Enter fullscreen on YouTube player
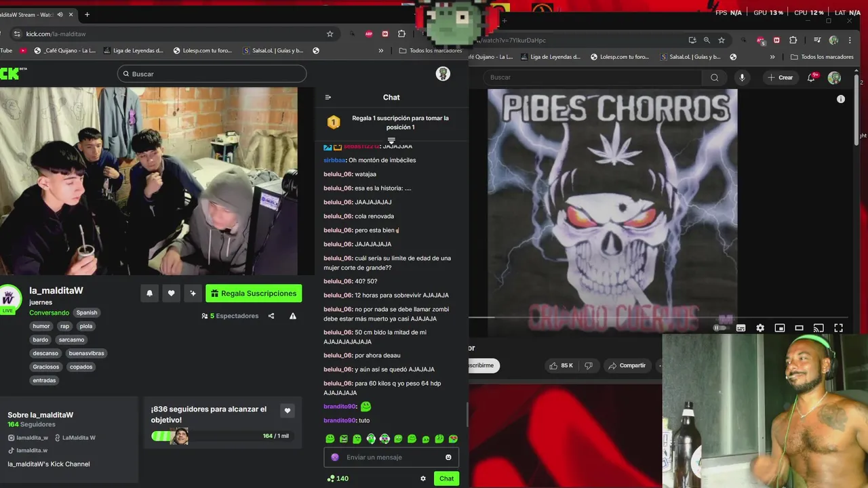 click(x=838, y=328)
